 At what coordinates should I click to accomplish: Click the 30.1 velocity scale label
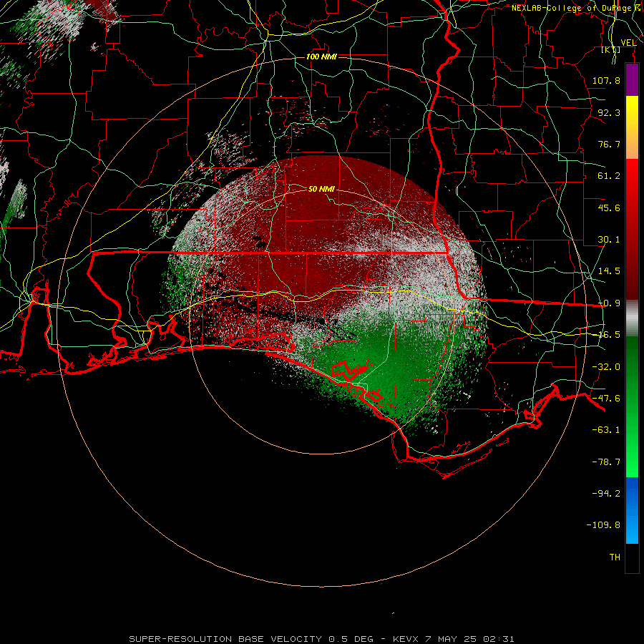pos(609,240)
